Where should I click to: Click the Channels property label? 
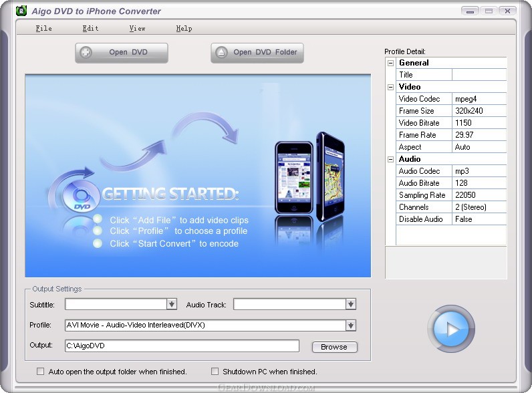[x=424, y=207]
